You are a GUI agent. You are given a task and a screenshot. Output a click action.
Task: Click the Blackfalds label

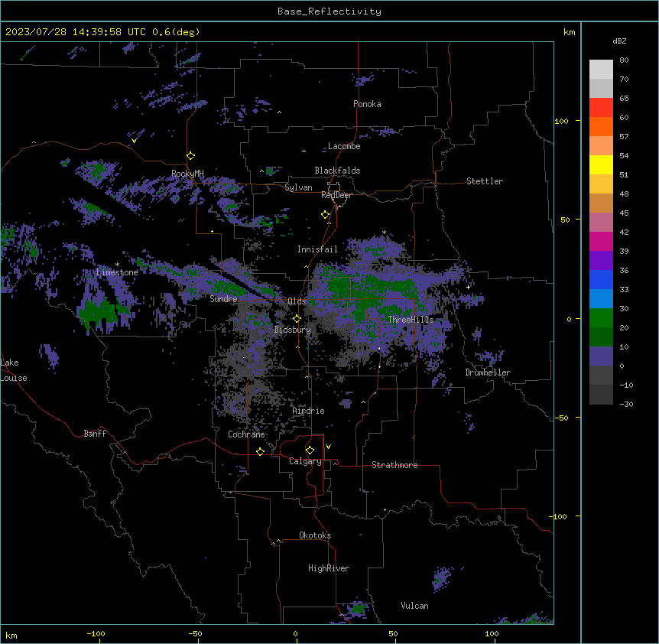pos(337,171)
